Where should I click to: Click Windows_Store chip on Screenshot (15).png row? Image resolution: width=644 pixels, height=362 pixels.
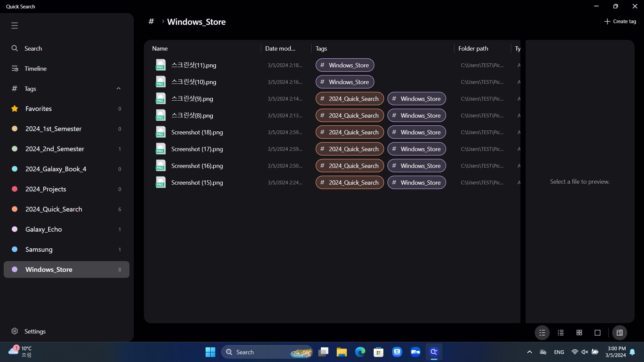(x=417, y=182)
